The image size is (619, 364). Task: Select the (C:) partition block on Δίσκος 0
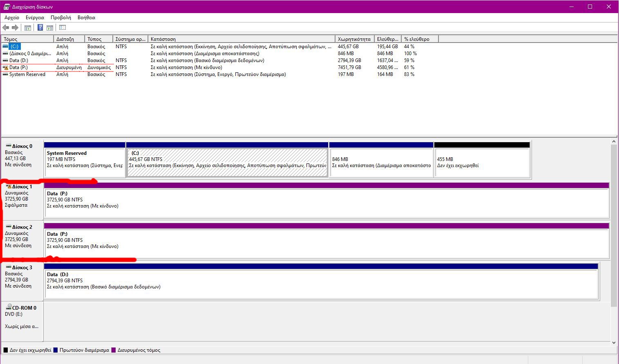(227, 162)
